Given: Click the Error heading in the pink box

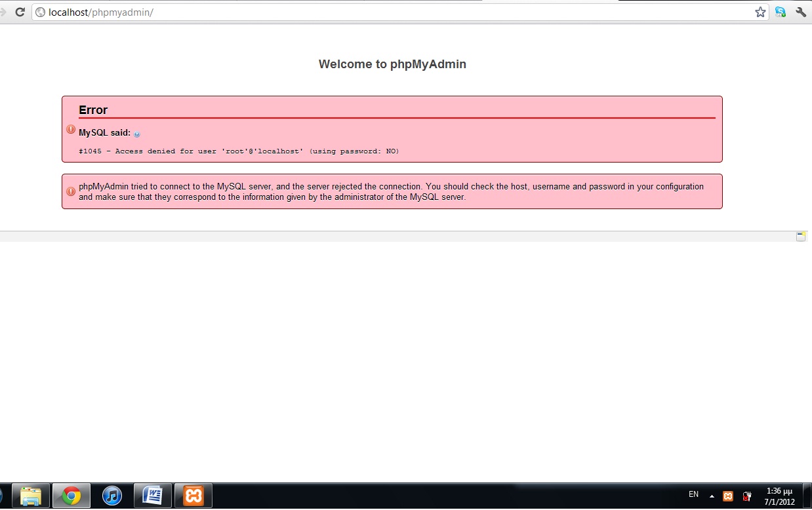Looking at the screenshot, I should 93,109.
